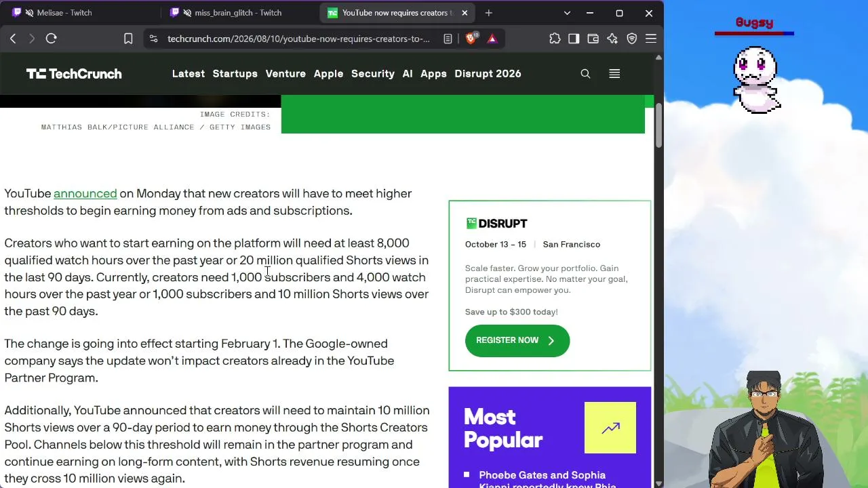Open the Security section
Image resolution: width=868 pixels, height=488 pixels.
[373, 74]
